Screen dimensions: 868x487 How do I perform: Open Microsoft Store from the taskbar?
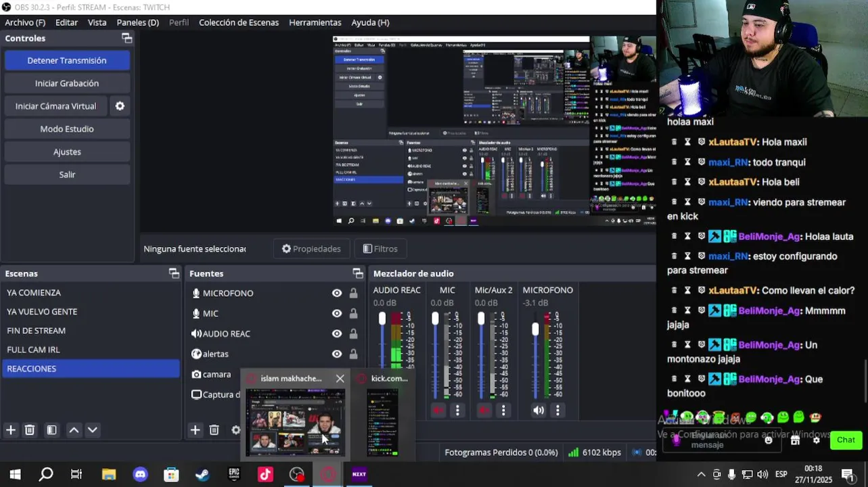click(x=171, y=475)
